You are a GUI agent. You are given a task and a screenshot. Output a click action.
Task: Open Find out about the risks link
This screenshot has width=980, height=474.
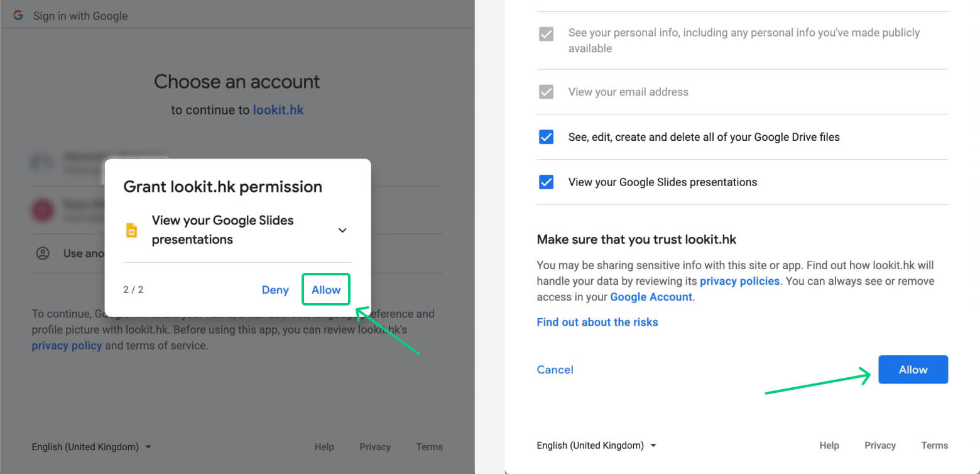597,322
